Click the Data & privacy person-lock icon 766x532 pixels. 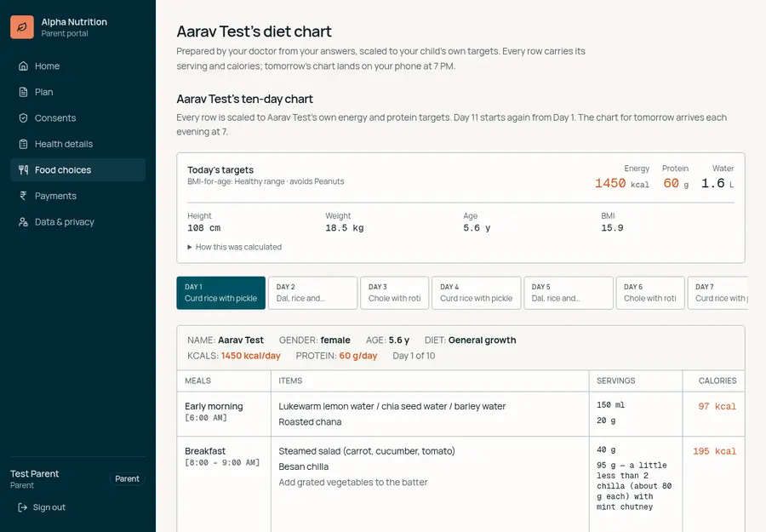[x=23, y=222]
